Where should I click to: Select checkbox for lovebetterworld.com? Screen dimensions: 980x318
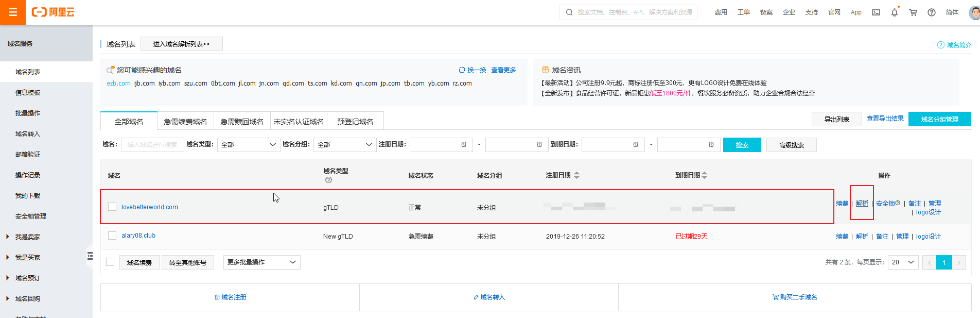tap(112, 207)
